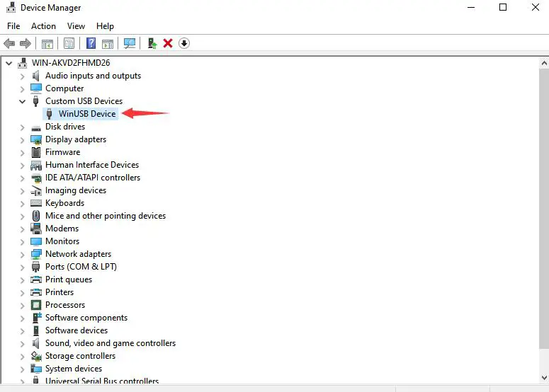Click the Imaging devices camera icon
This screenshot has width=549, height=392.
tap(36, 190)
